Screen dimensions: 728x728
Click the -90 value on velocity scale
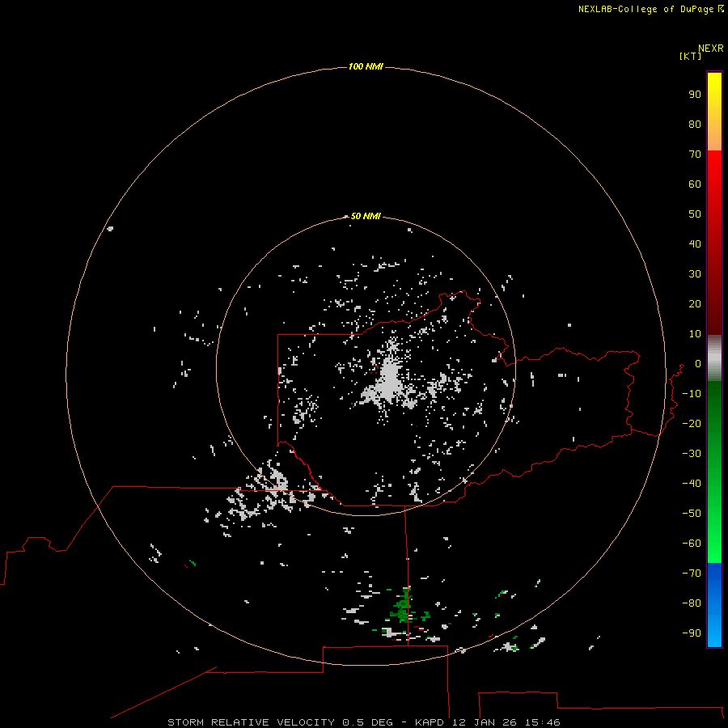[692, 633]
